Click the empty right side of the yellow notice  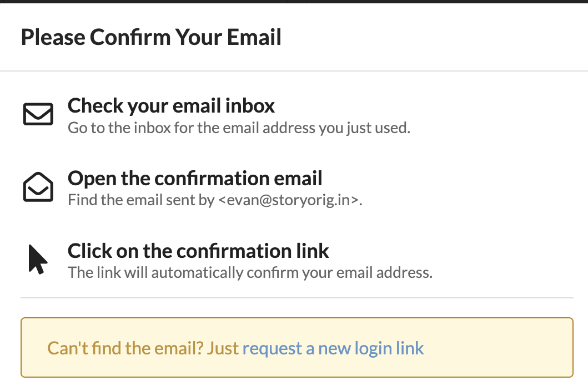500,348
